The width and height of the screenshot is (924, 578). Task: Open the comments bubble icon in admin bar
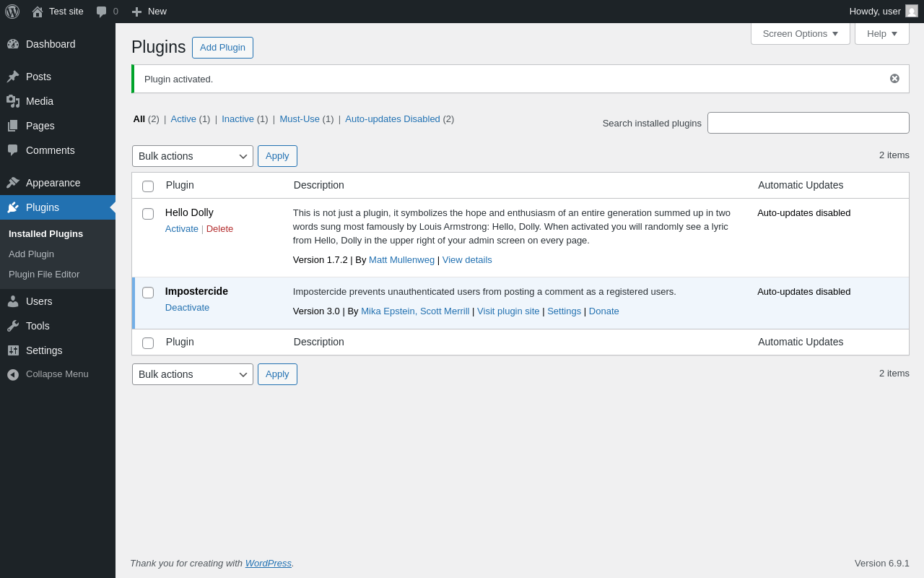[102, 12]
